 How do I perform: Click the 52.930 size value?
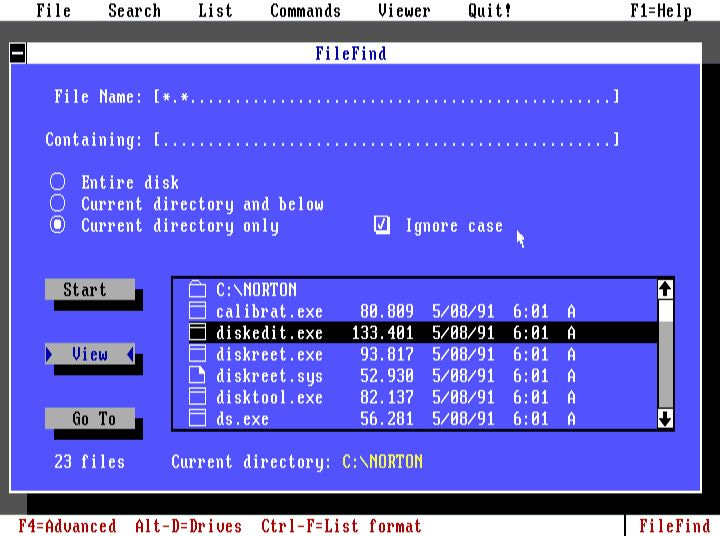(387, 376)
